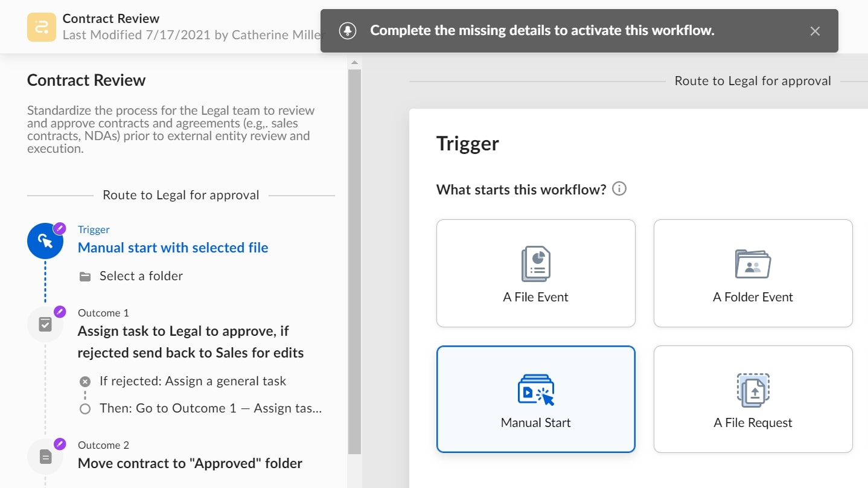Screen dimensions: 868x488
Task: Click the Trigger heading in the main panel
Action: click(x=468, y=144)
